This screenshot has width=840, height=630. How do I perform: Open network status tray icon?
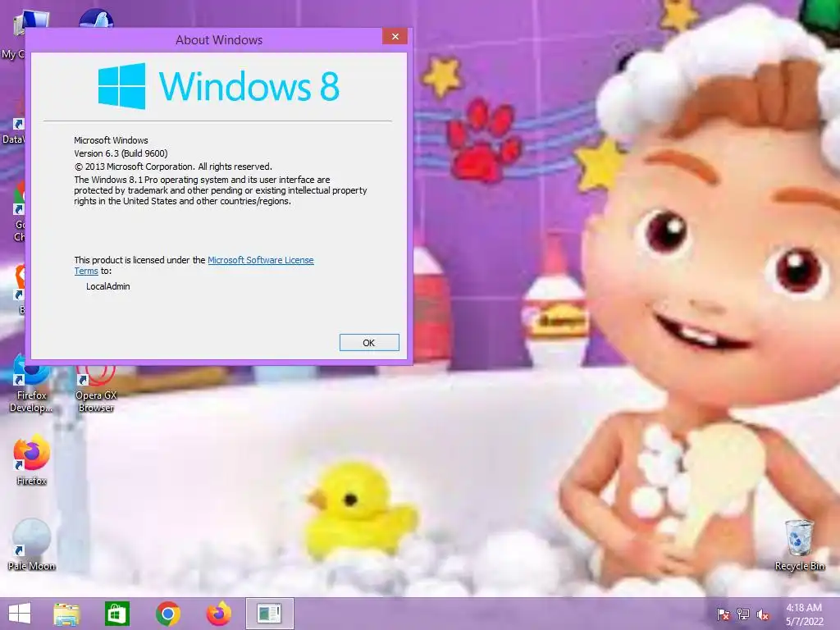(x=743, y=614)
